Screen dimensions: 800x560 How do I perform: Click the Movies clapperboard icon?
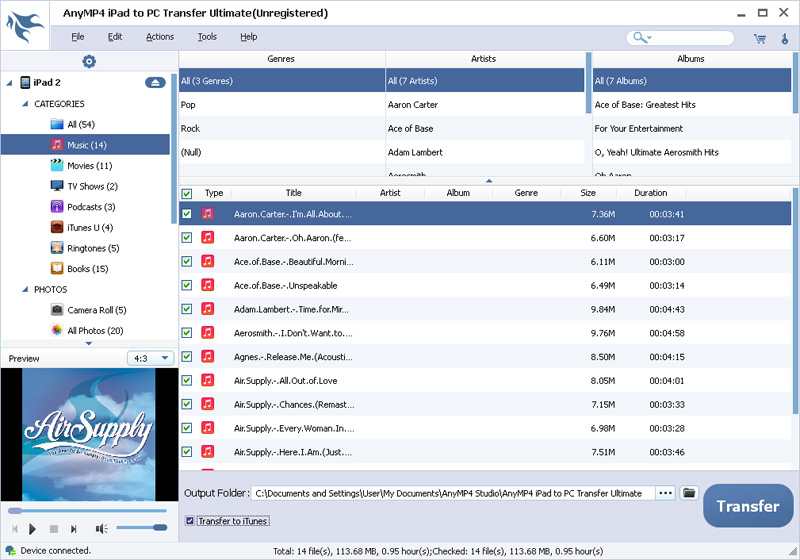point(57,165)
